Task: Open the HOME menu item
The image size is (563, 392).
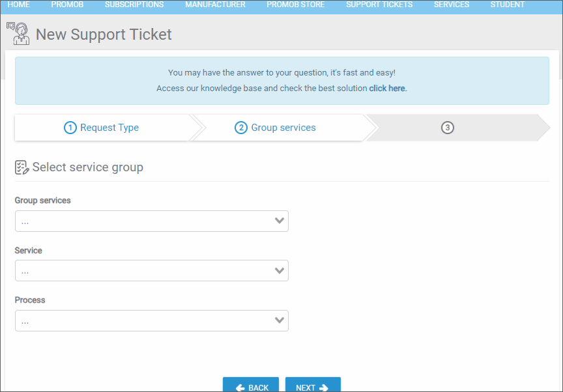Action: pyautogui.click(x=19, y=5)
